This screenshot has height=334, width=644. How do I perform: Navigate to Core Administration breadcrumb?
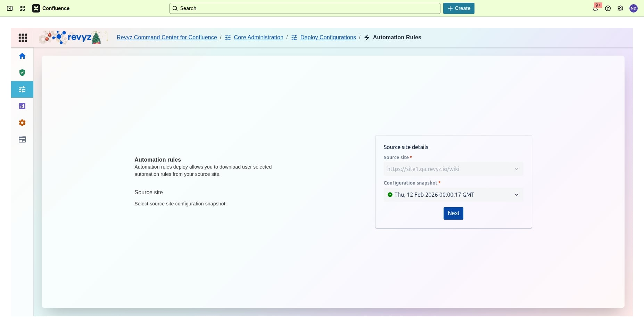click(x=258, y=38)
